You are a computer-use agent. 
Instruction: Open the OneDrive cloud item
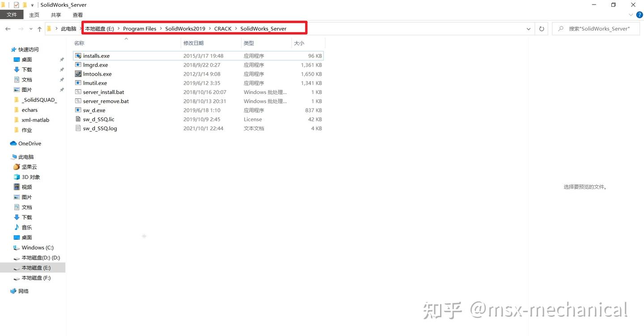tap(30, 144)
